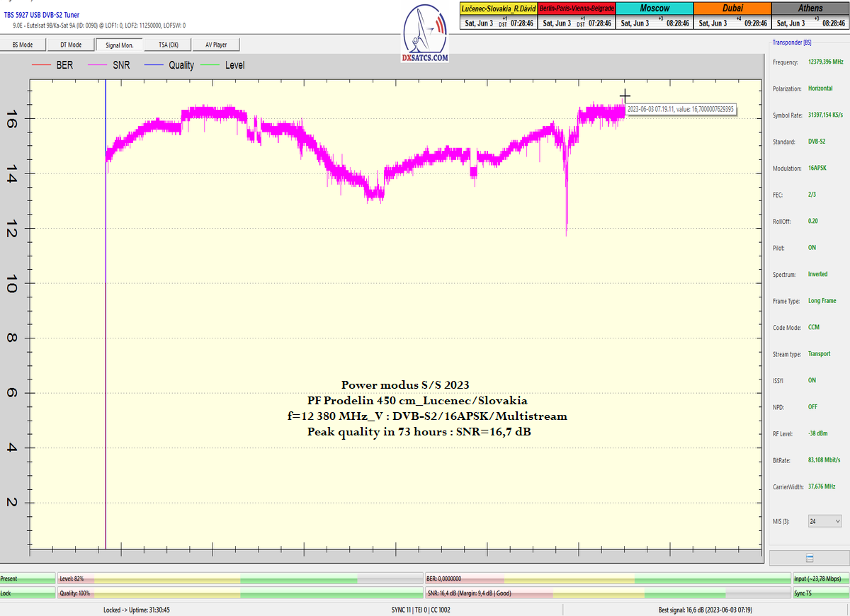Screen dimensions: 850x616
Task: Click the Lock status indicator
Action: coord(27,593)
